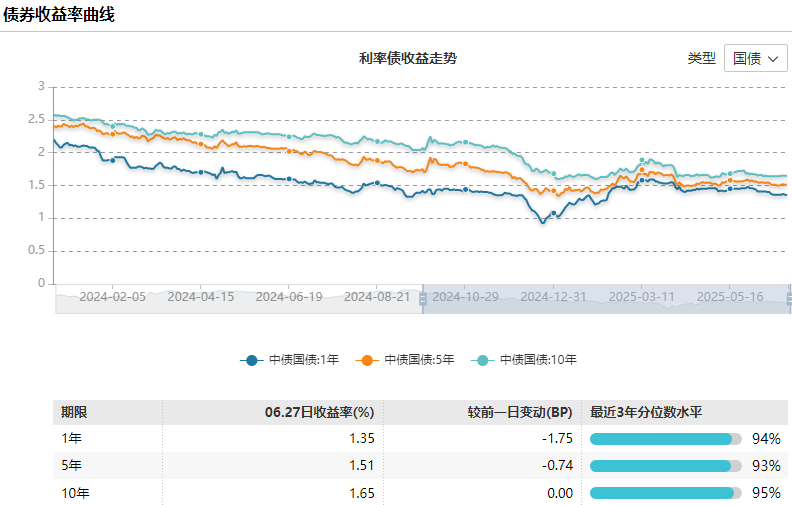Viewport: 792px width, 505px height.
Task: Click the right handle of the date range slider
Action: (x=788, y=298)
